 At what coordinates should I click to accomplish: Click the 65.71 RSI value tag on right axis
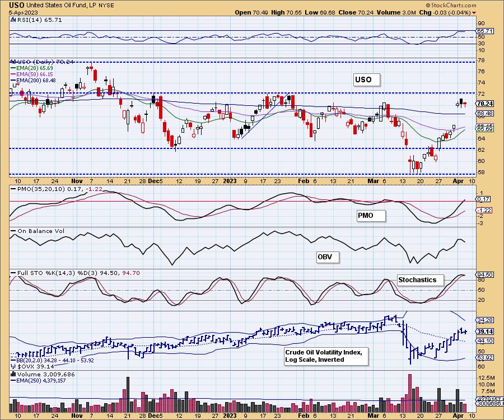(485, 31)
